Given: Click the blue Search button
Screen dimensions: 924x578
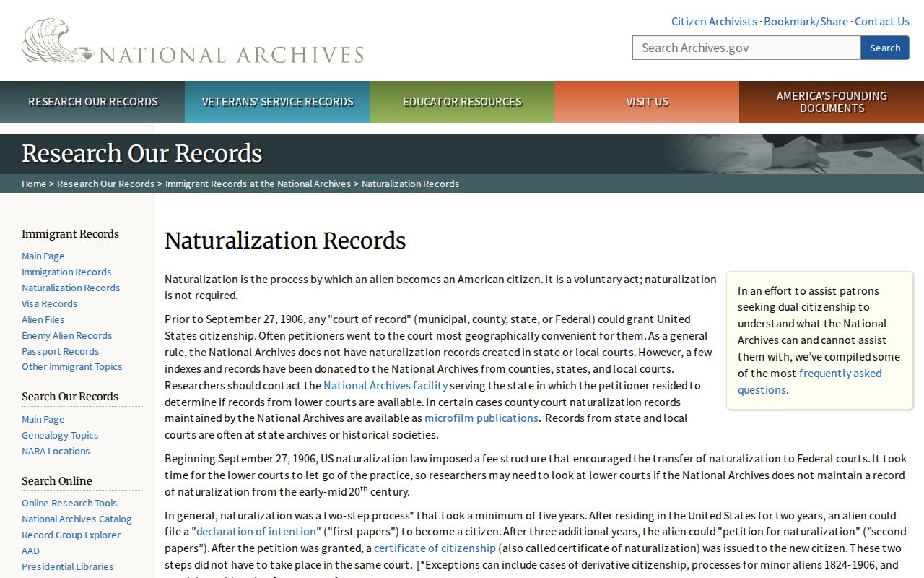Looking at the screenshot, I should [885, 48].
